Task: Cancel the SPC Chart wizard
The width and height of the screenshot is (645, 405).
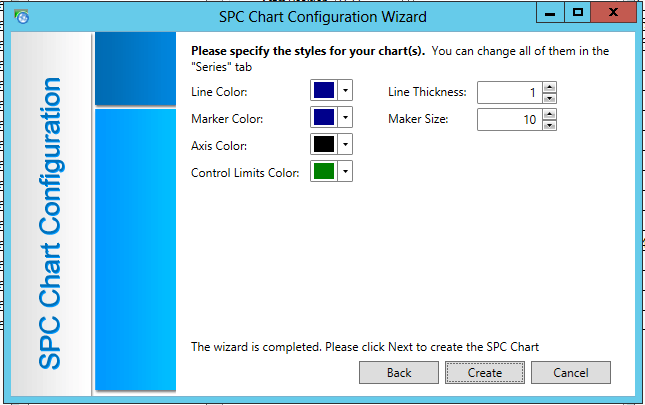Action: click(x=571, y=373)
